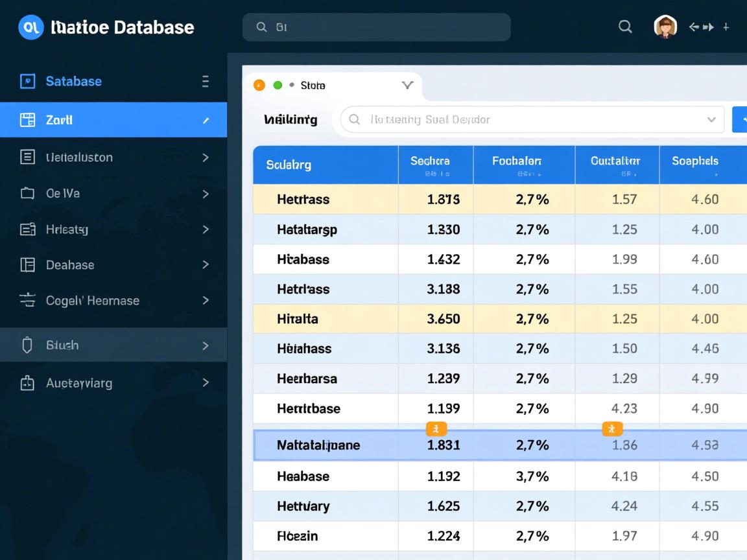Open the user avatar profile

(665, 27)
